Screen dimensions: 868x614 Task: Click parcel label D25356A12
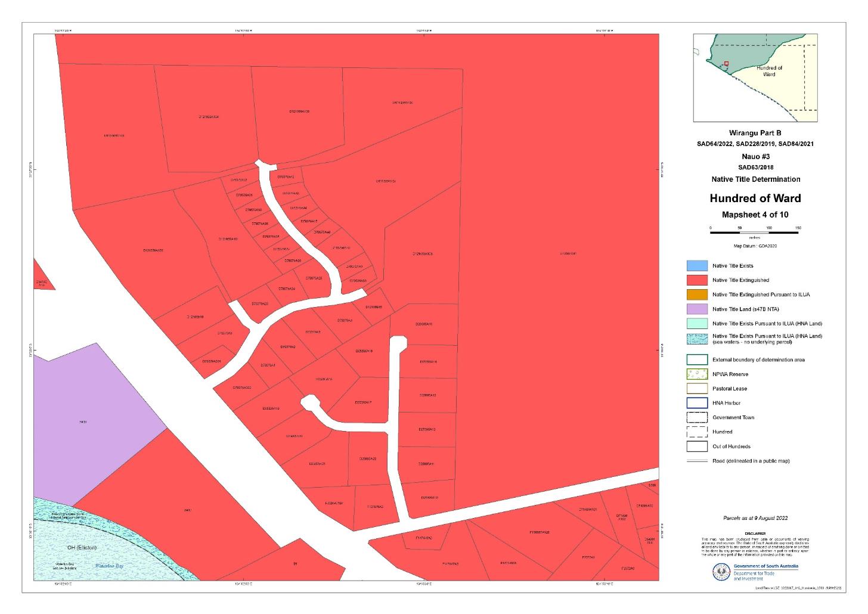click(427, 429)
